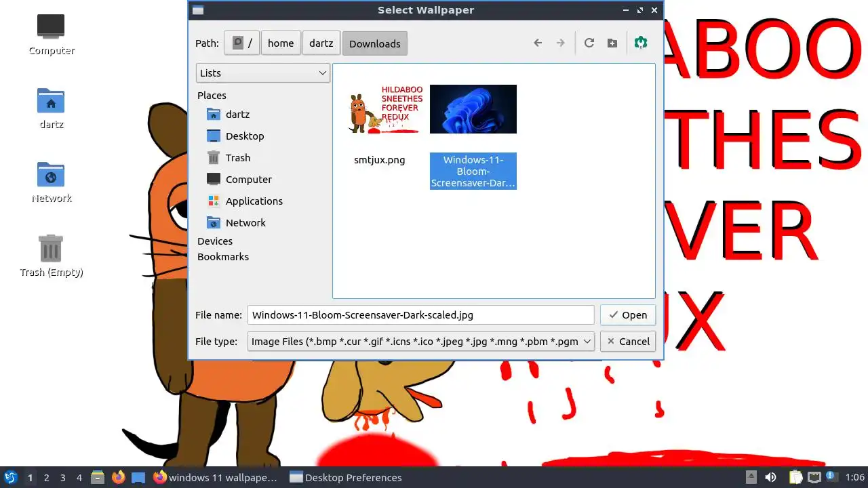Cancel the Select Wallpaper dialog
Image resolution: width=868 pixels, height=488 pixels.
[x=628, y=342]
